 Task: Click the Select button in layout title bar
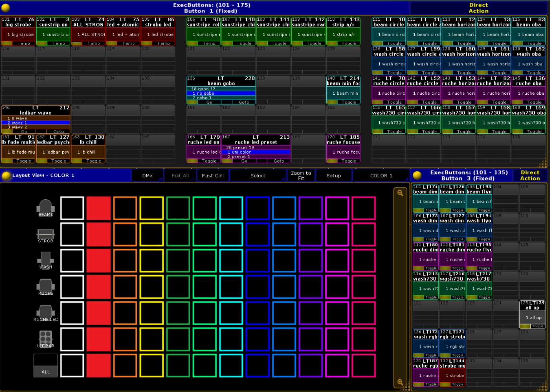258,175
